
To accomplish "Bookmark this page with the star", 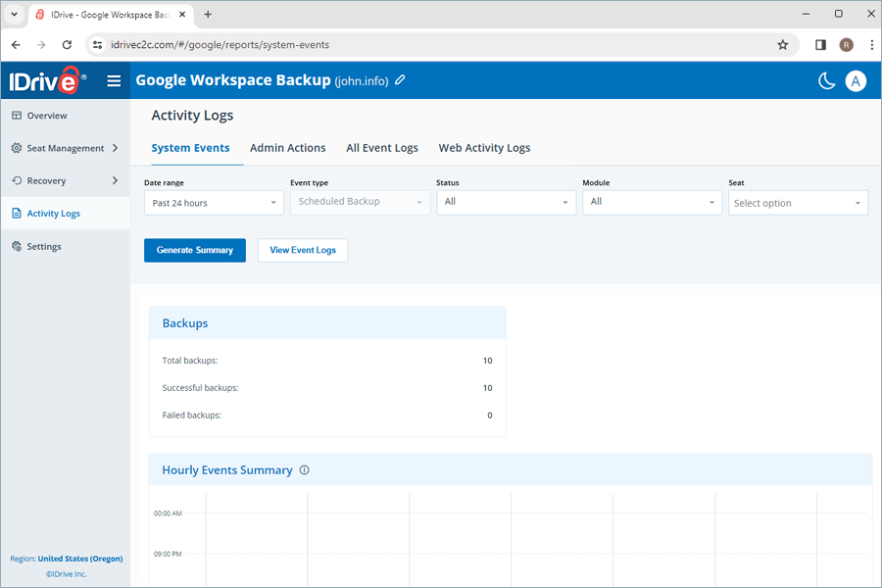I will 782,45.
